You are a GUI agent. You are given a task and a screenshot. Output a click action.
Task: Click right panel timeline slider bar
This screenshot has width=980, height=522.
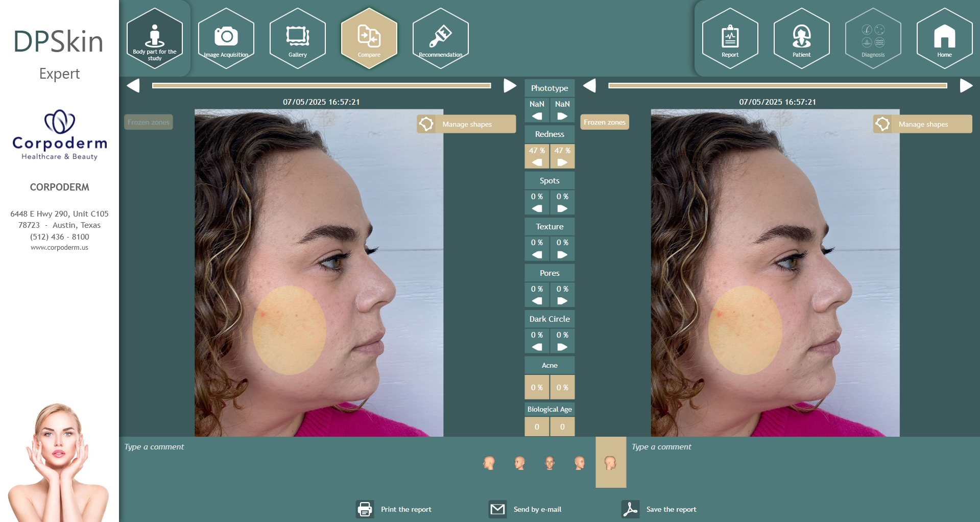(x=778, y=85)
